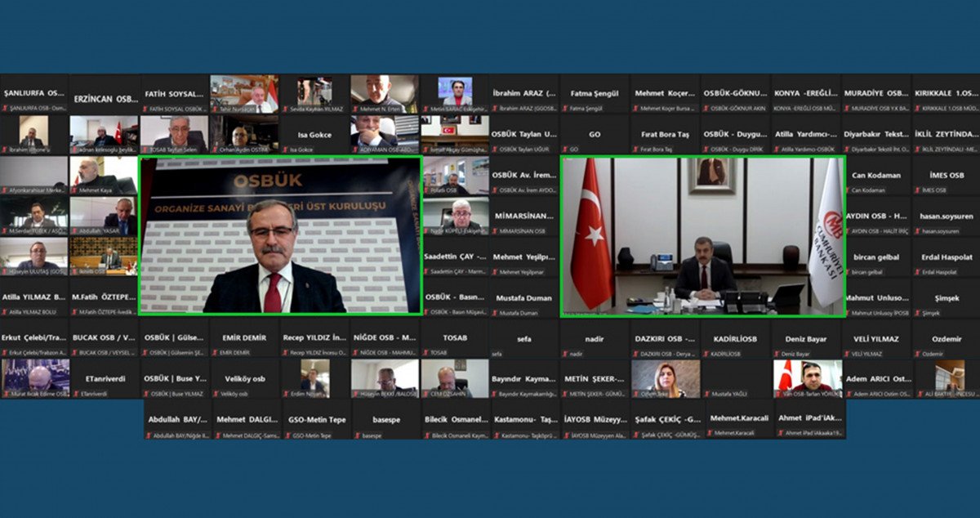Expand the shortened ERZİNCAN OSB participant name
Image resolution: width=980 pixels, height=518 pixels.
[x=106, y=99]
